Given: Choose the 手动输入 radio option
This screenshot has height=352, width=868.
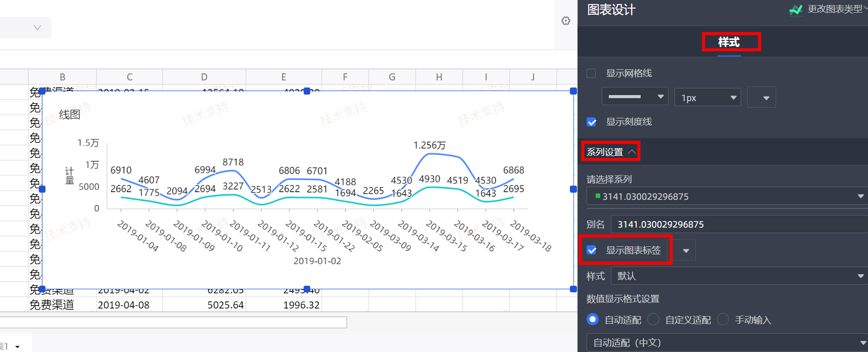Looking at the screenshot, I should (x=723, y=320).
